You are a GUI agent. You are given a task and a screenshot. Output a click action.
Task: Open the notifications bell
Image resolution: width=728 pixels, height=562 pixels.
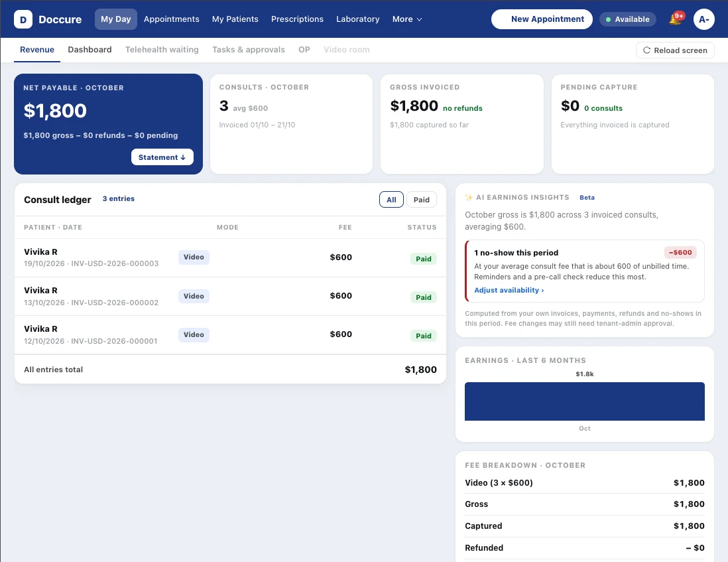(x=676, y=19)
